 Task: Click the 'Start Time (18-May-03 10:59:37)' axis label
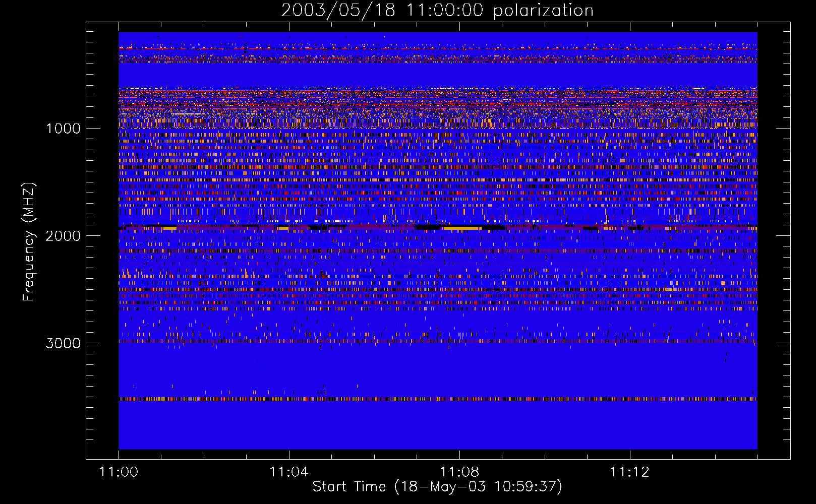[x=437, y=487]
